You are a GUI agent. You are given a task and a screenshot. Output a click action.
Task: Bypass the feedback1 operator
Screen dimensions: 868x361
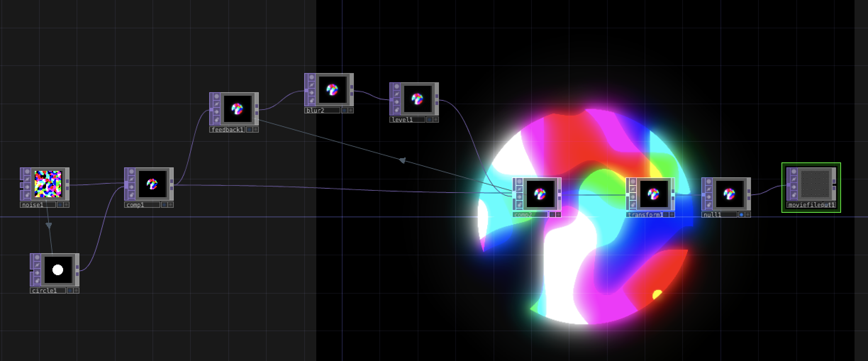coord(217,112)
